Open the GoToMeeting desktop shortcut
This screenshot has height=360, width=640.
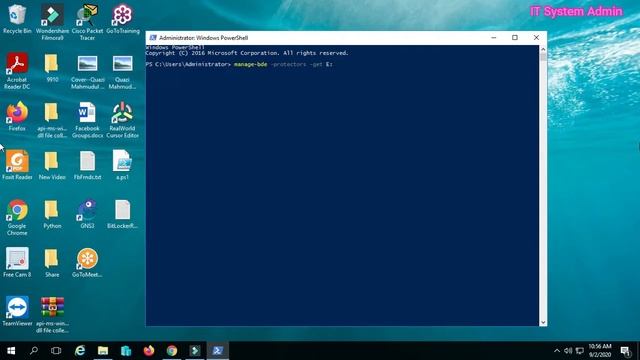[87, 262]
